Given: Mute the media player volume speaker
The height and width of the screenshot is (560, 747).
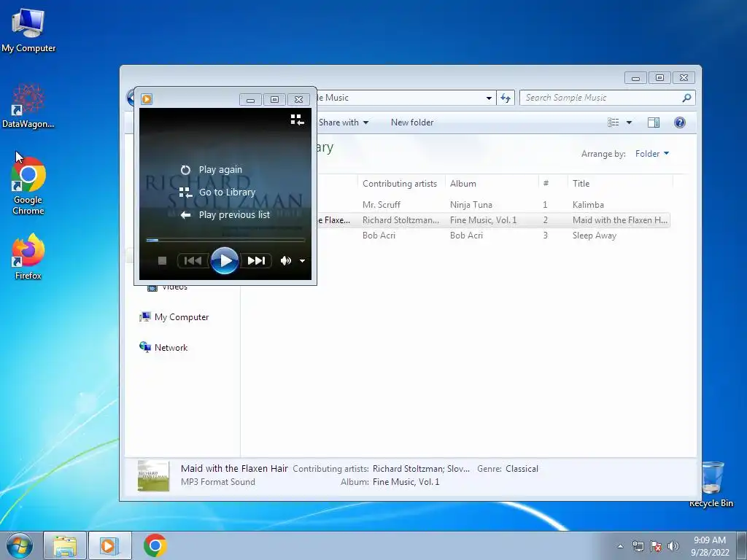Looking at the screenshot, I should [x=285, y=260].
